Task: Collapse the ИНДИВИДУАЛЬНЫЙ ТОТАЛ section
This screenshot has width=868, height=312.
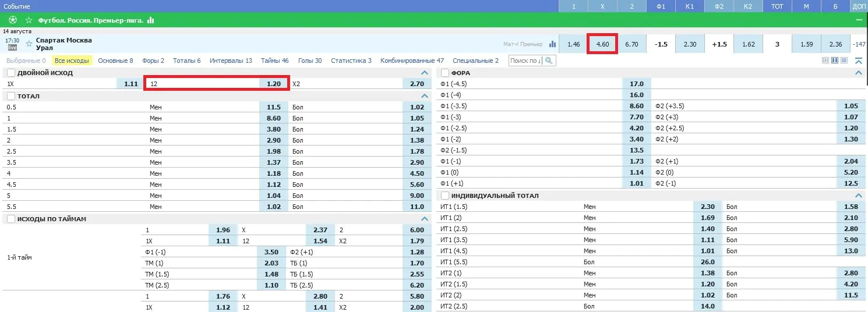Action: pyautogui.click(x=858, y=196)
